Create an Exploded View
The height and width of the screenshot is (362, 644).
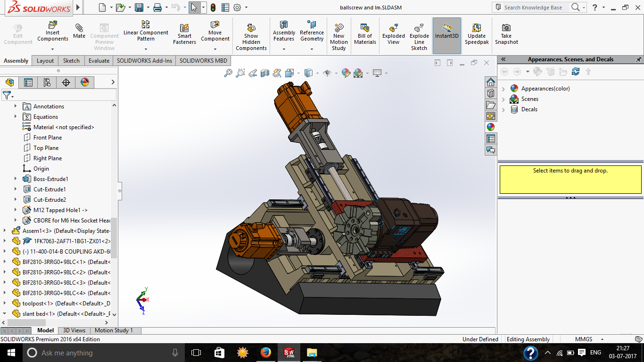[x=394, y=34]
